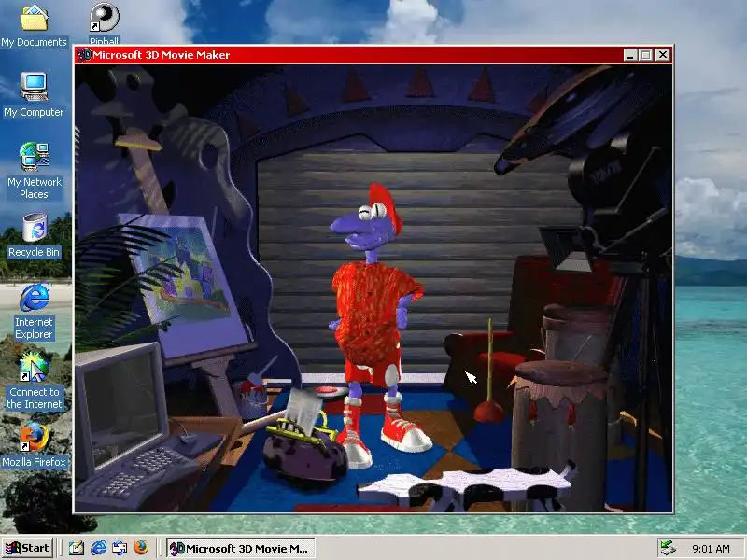Select the My Network Places icon
The image size is (747, 560).
pyautogui.click(x=34, y=171)
